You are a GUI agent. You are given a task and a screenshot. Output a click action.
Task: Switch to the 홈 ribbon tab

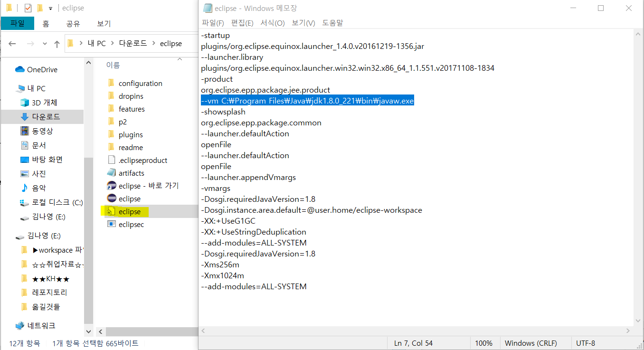coord(46,23)
